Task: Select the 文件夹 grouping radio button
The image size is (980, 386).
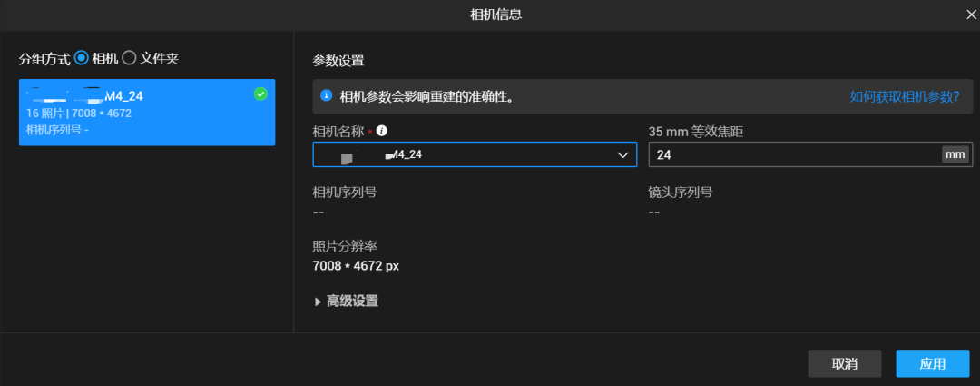Action: tap(129, 58)
